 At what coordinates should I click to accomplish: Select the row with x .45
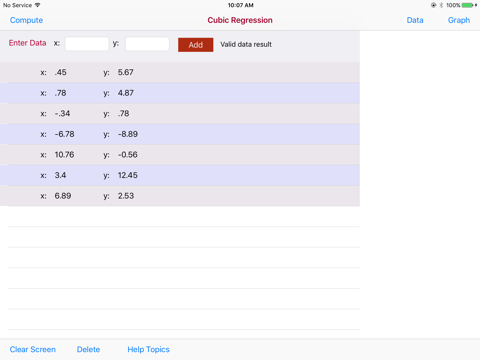tap(180, 72)
